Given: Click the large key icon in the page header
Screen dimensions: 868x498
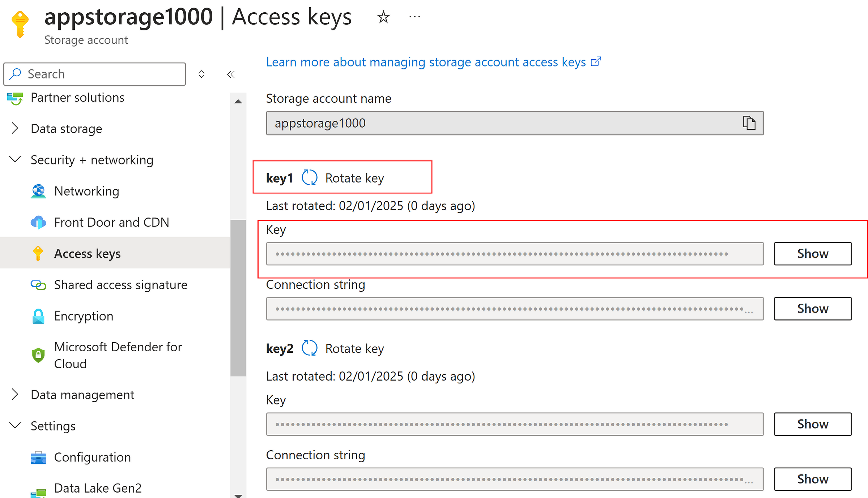Looking at the screenshot, I should [x=20, y=25].
